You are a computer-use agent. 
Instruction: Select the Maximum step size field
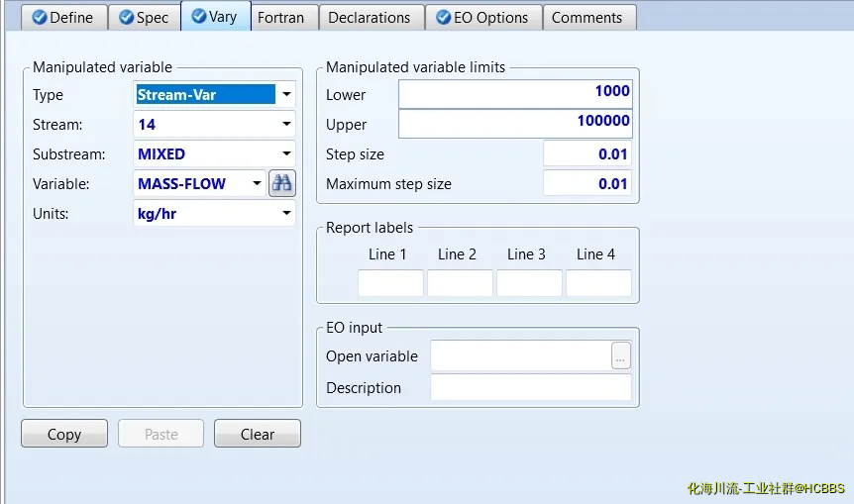tap(587, 183)
